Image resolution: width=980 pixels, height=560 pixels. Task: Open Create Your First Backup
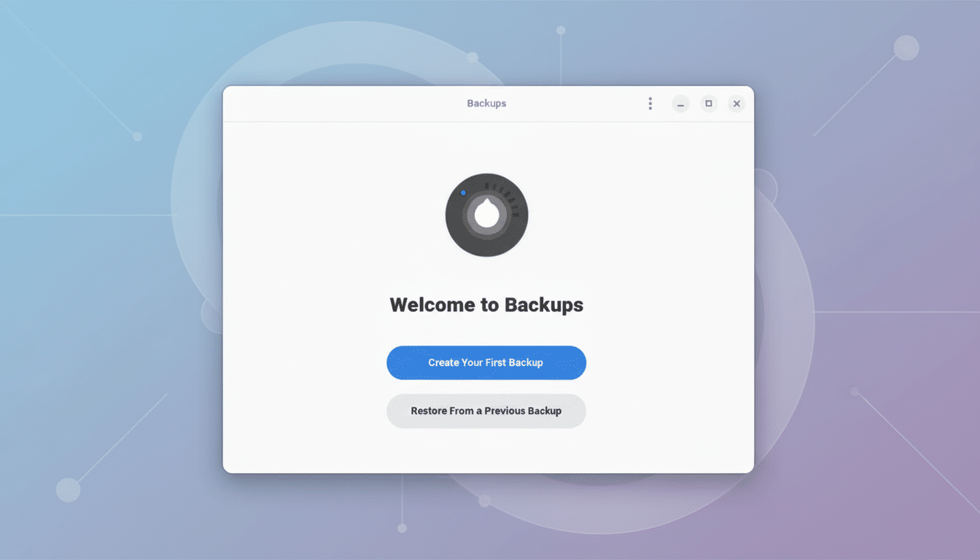tap(486, 362)
